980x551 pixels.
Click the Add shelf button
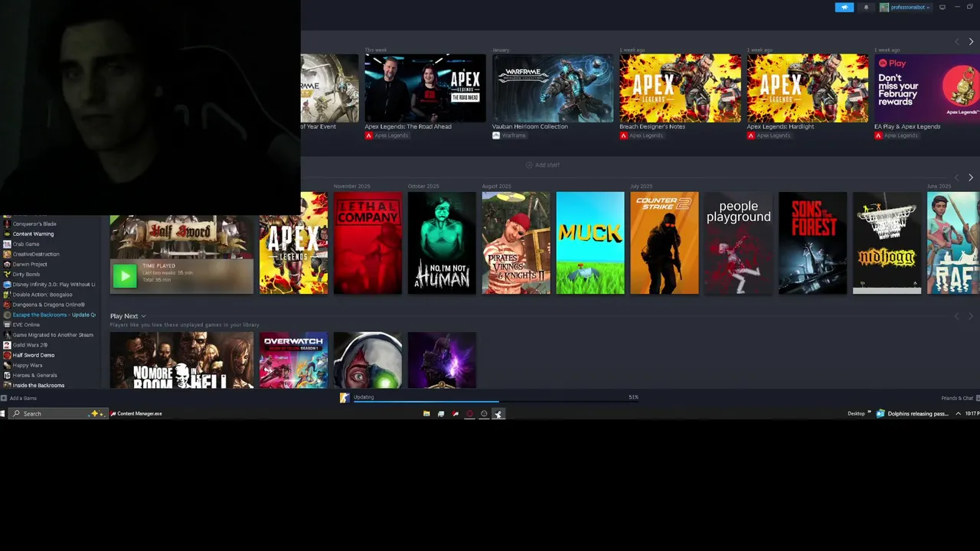(x=542, y=165)
